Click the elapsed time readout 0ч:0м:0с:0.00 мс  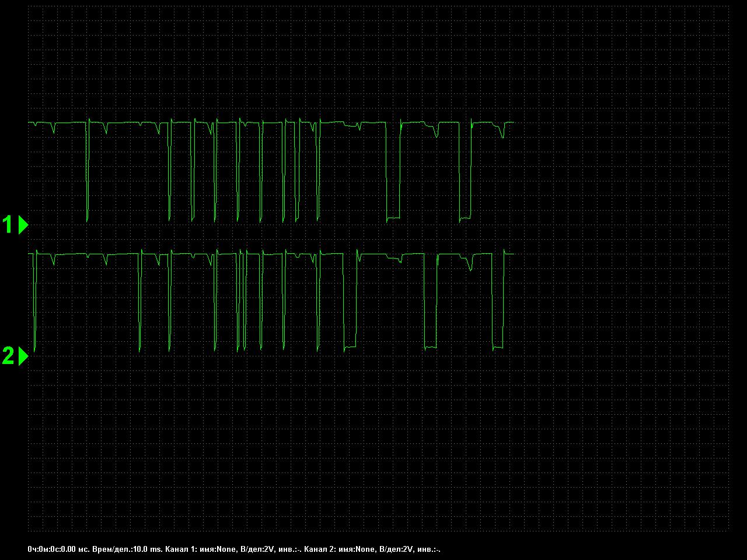pyautogui.click(x=58, y=549)
